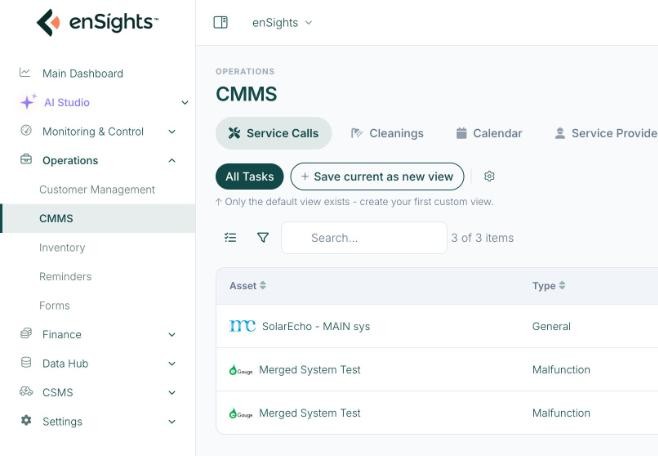Screen dimensions: 658x456
Task: Click the AI Studio sparkle icon
Action: click(28, 102)
